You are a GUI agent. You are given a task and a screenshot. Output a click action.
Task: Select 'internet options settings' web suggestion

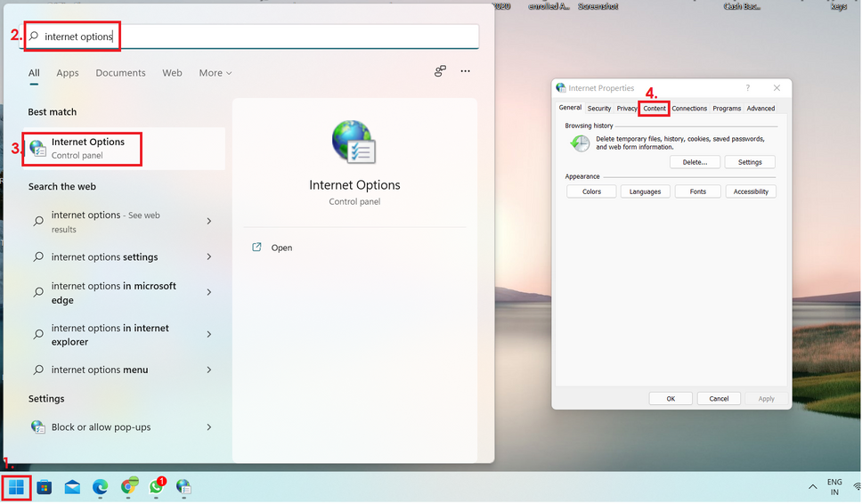coord(104,257)
